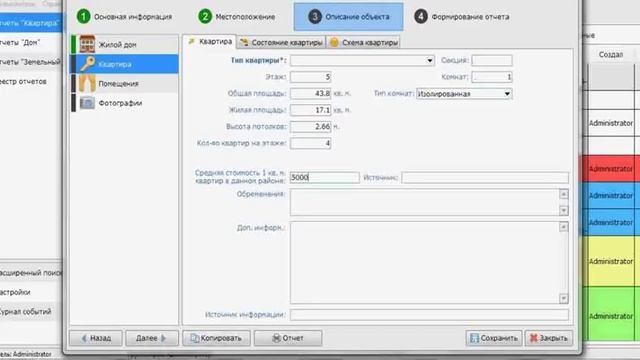This screenshot has height=360, width=640.
Task: Select step 3 Описание объекта
Action: (x=348, y=17)
